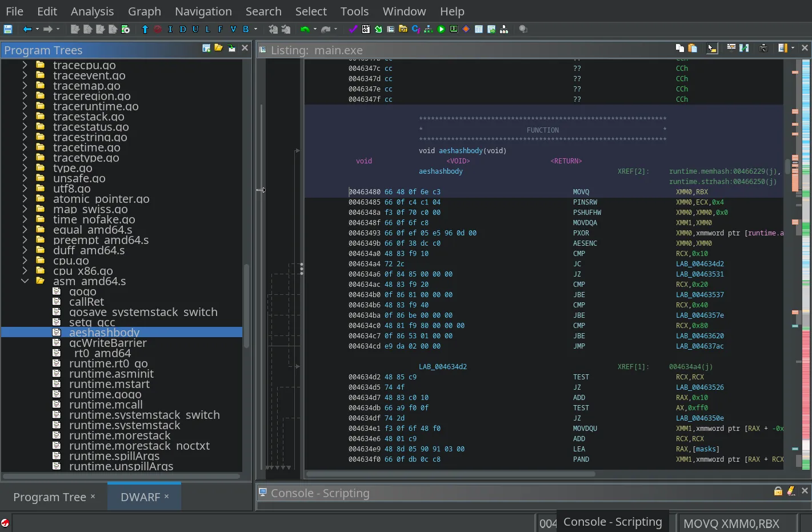The image size is (812, 532).
Task: Open Listing options dropdown arrow
Action: click(793, 48)
